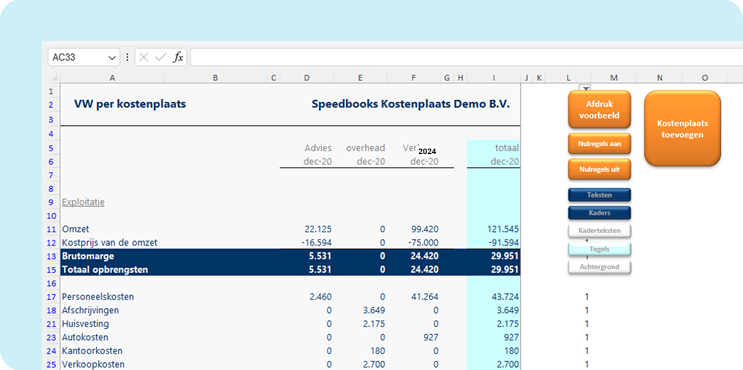Viewport: 743px width, 370px height.
Task: Select column E header
Action: click(x=360, y=78)
